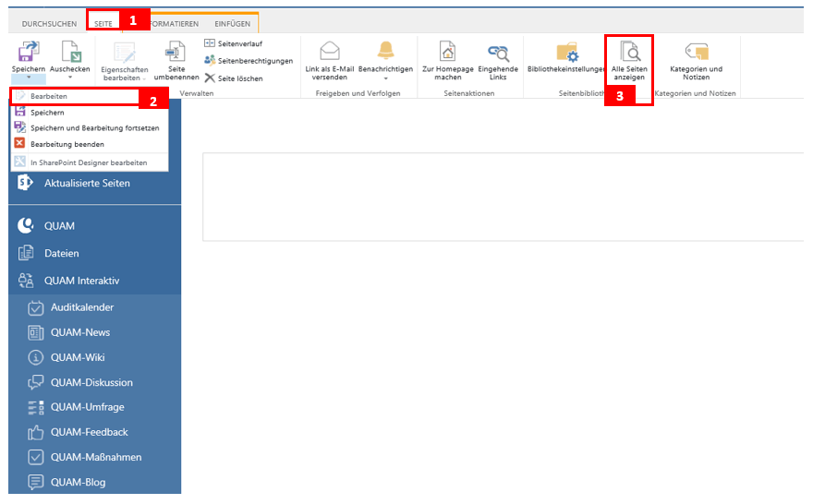This screenshot has height=504, width=813.
Task: Open QUAM-Blog link
Action: coord(79,482)
